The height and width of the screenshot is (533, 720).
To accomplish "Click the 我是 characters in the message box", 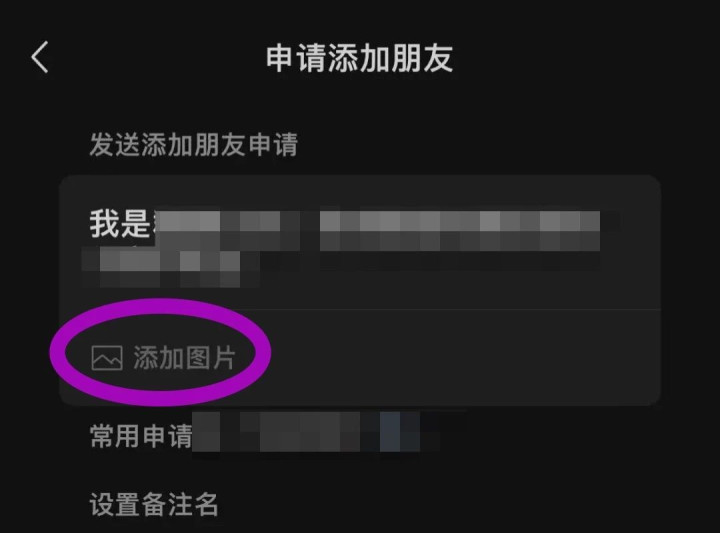I will coord(120,224).
